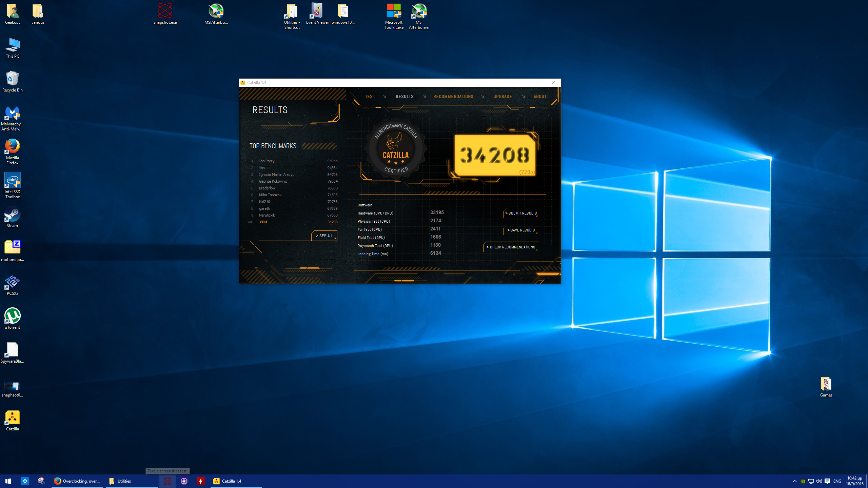
Task: Minimize the Catzilla 1.4 window
Action: (x=522, y=83)
